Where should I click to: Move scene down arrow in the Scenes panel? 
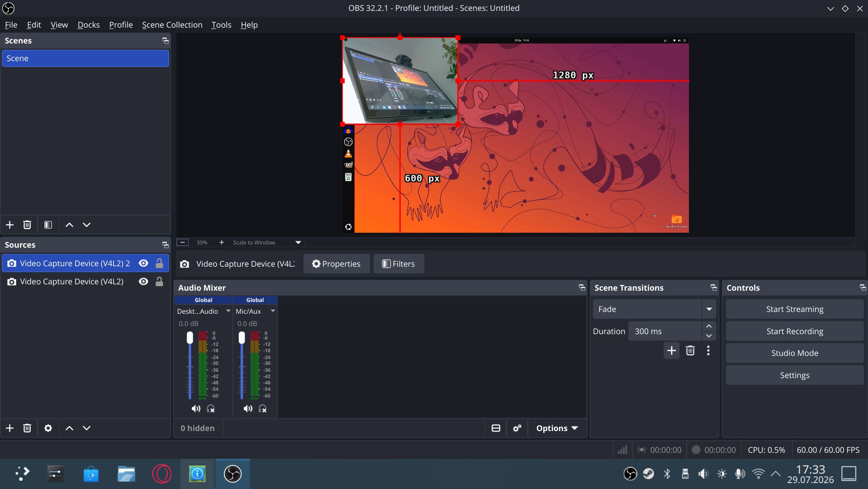86,225
